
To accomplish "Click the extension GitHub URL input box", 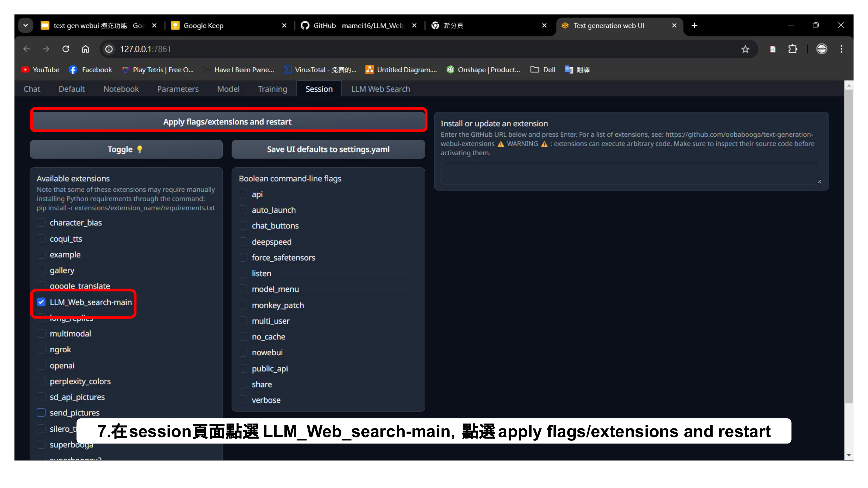I will 631,173.
